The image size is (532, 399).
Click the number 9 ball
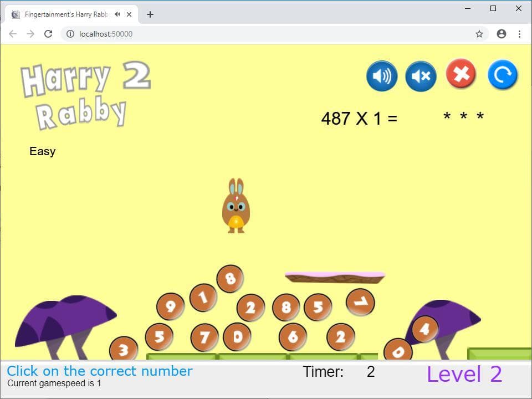coord(170,306)
